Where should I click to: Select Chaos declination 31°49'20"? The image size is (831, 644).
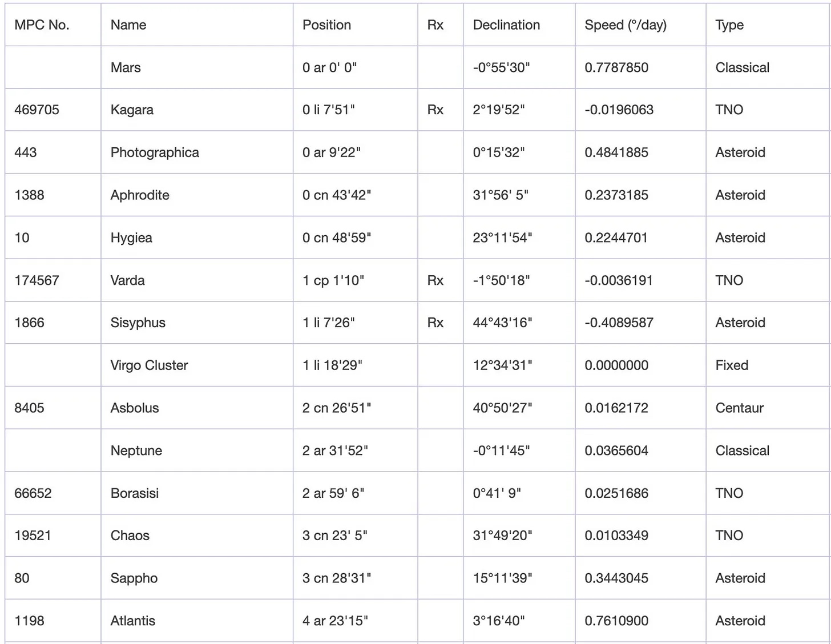coord(502,536)
